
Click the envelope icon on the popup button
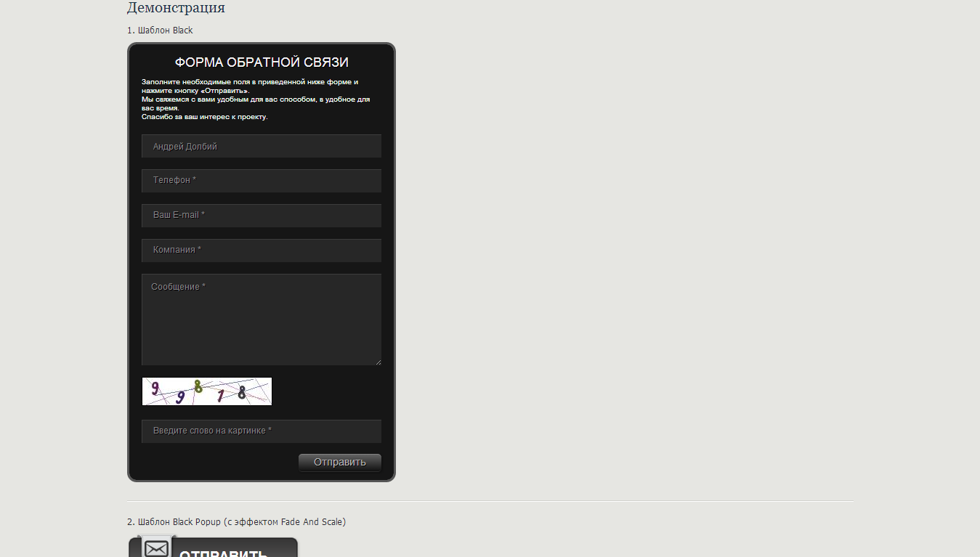[156, 548]
